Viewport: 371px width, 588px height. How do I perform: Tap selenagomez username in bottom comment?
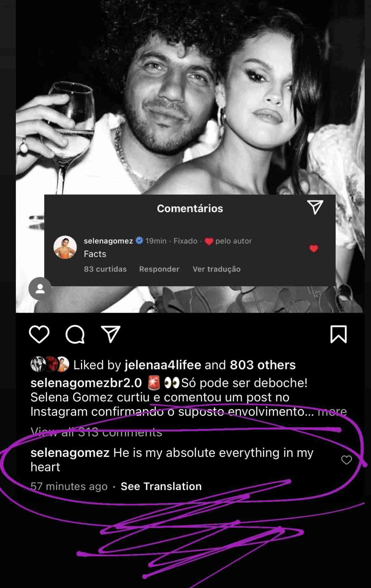click(70, 453)
